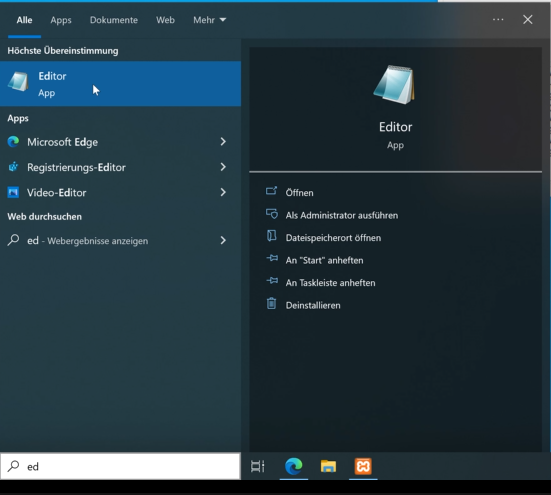This screenshot has height=495, width=551.
Task: Click the administrator shield icon
Action: (x=271, y=214)
